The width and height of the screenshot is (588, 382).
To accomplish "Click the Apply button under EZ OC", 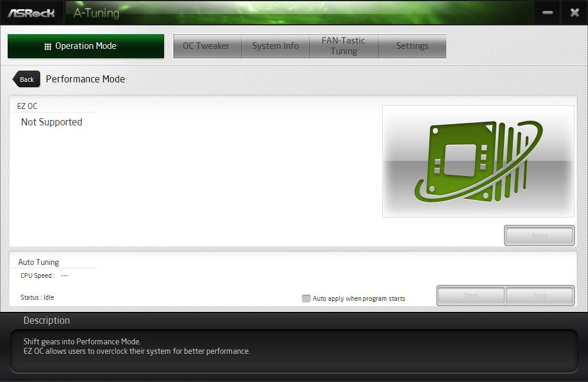I will point(539,235).
